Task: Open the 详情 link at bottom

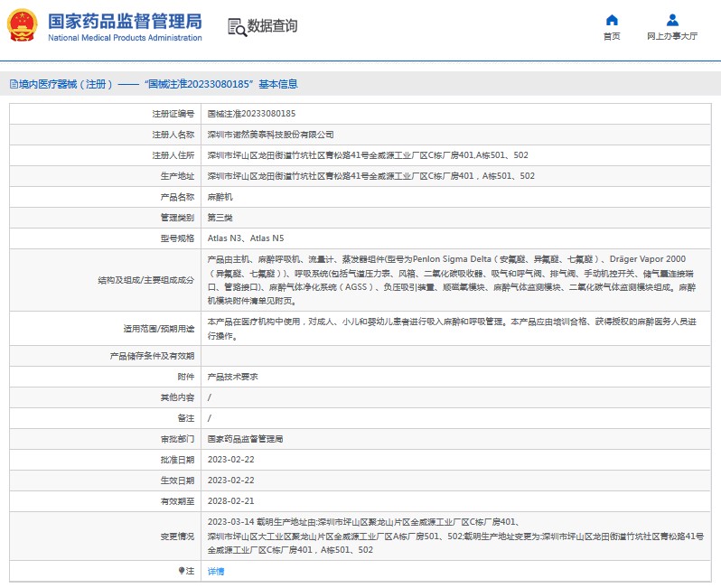Action: coord(216,571)
